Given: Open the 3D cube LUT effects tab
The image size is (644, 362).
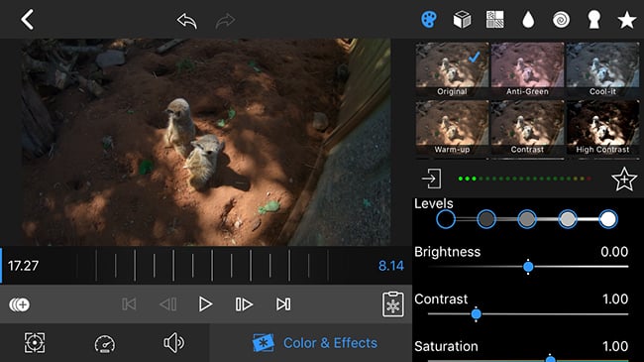Looking at the screenshot, I should click(x=462, y=19).
